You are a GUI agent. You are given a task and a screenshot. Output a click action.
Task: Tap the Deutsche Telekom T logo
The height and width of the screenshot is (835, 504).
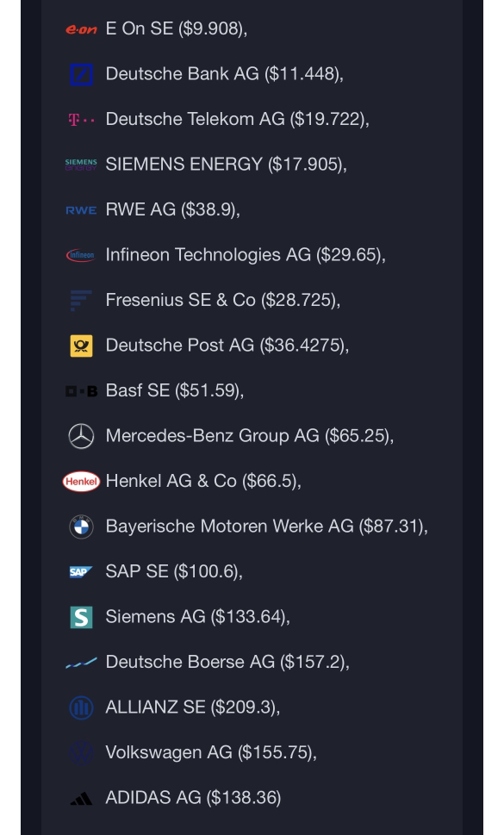point(82,120)
